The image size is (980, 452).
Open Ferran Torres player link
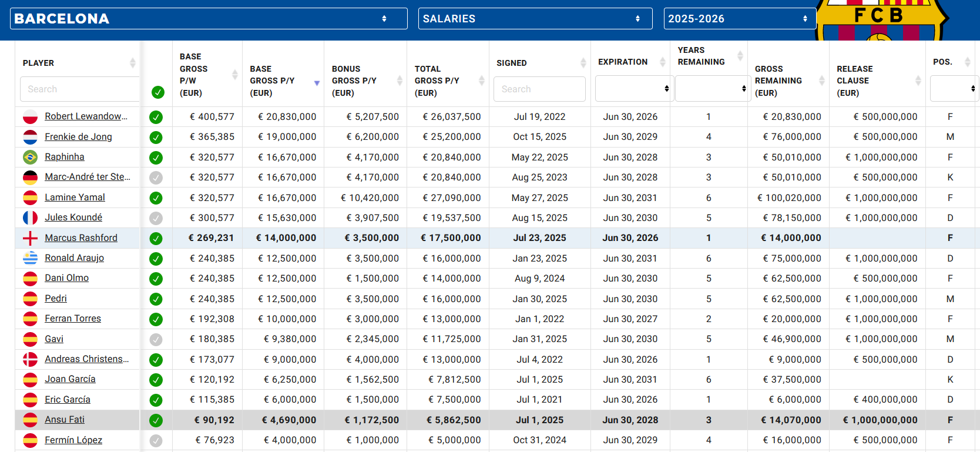coord(73,319)
